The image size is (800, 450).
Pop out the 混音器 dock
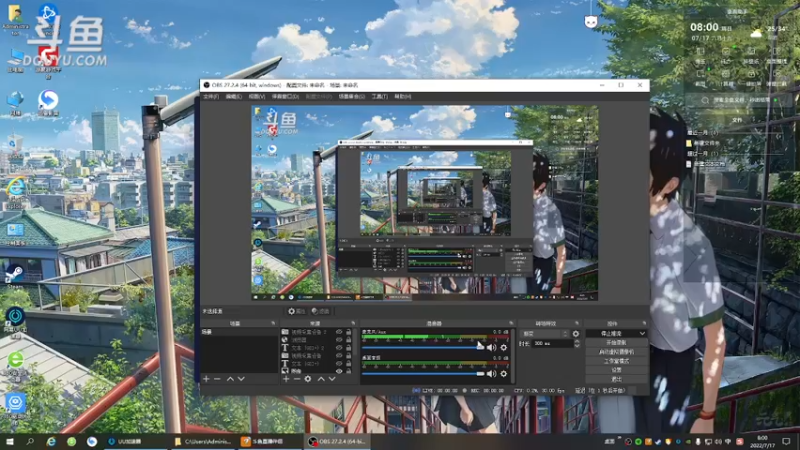[511, 323]
